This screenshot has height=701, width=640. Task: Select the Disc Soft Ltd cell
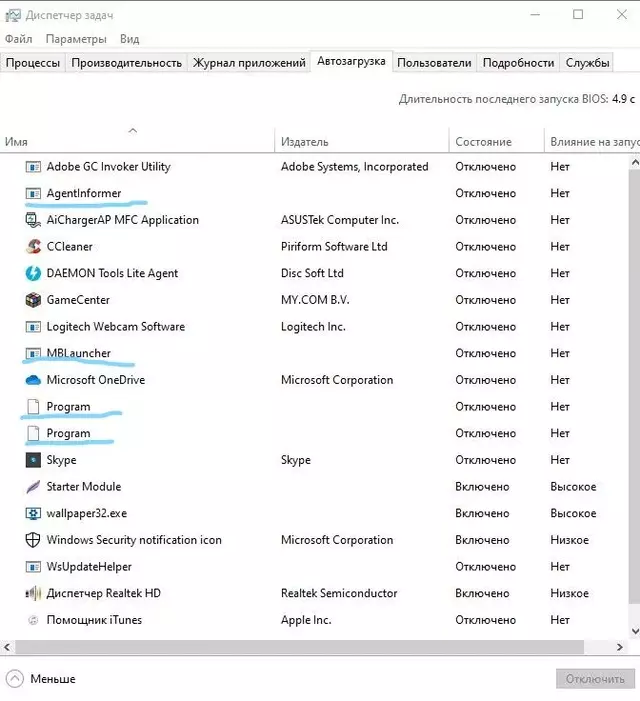click(312, 273)
